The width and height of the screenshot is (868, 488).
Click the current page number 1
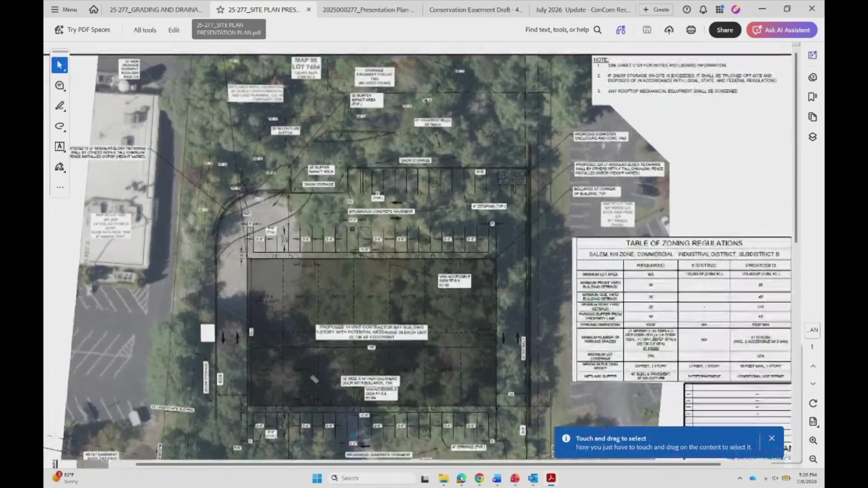pos(812,347)
